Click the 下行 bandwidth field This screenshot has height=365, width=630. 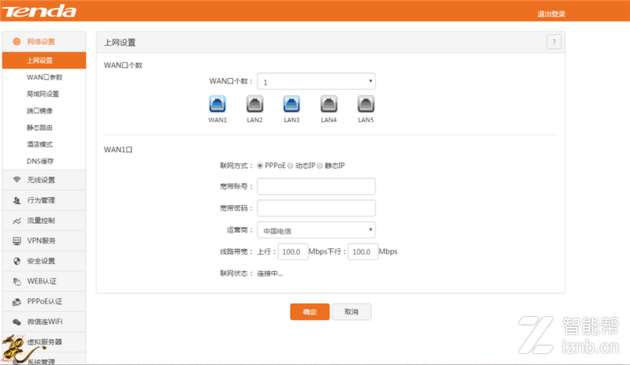(363, 252)
